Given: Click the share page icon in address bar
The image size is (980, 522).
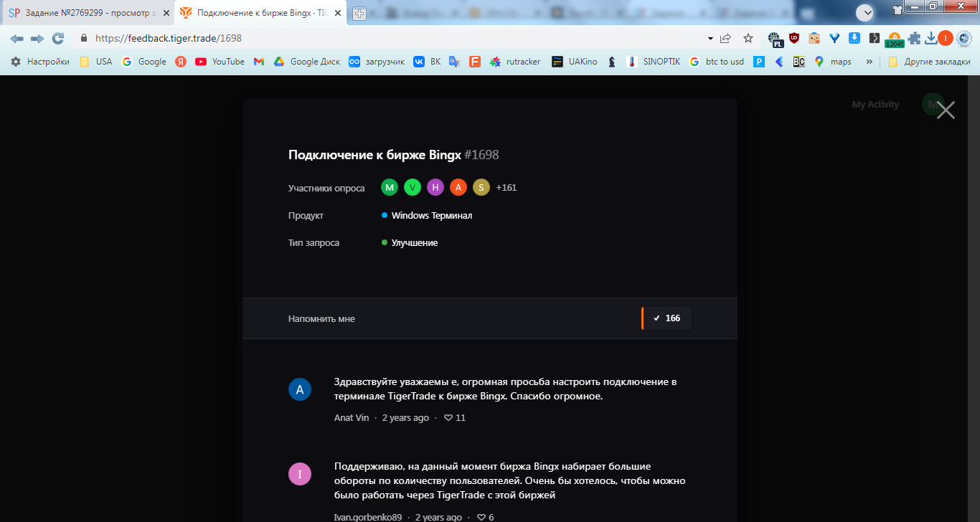Looking at the screenshot, I should click(x=726, y=38).
